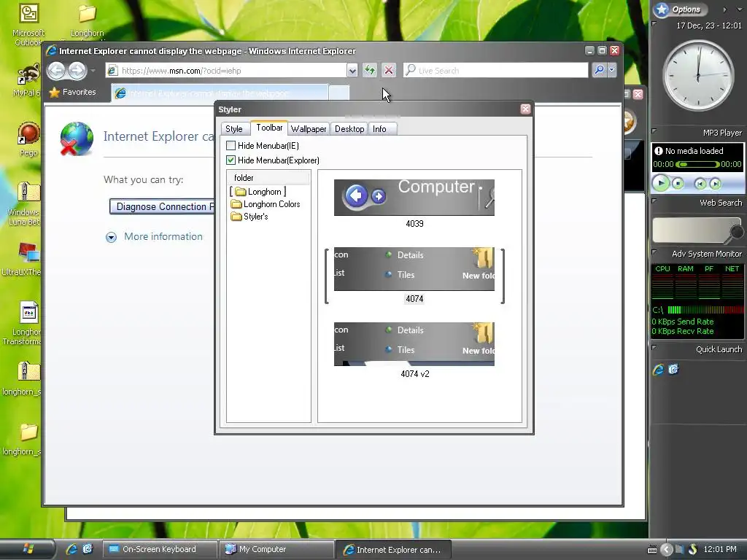747x560 pixels.
Task: Collapse the clock sidebar panel via its corner toggle
Action: (x=654, y=23)
